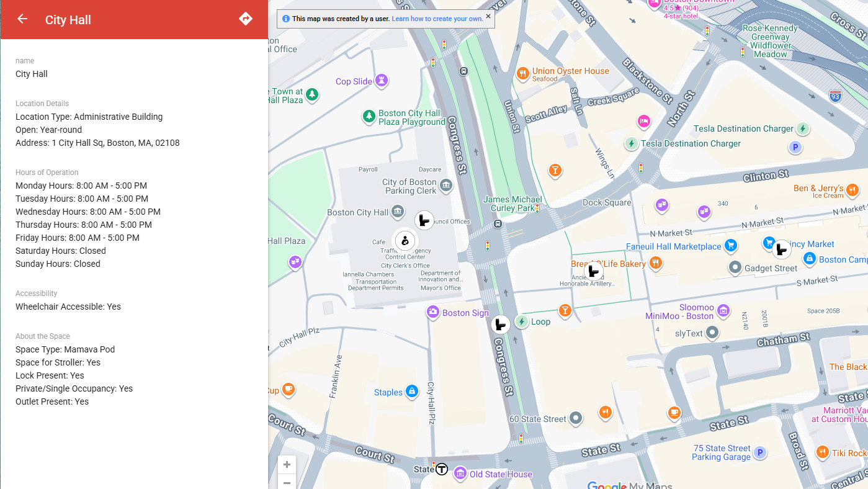Click the bar icon below Union Oyster House
Screen dimensions: 868x489
pyautogui.click(x=555, y=170)
